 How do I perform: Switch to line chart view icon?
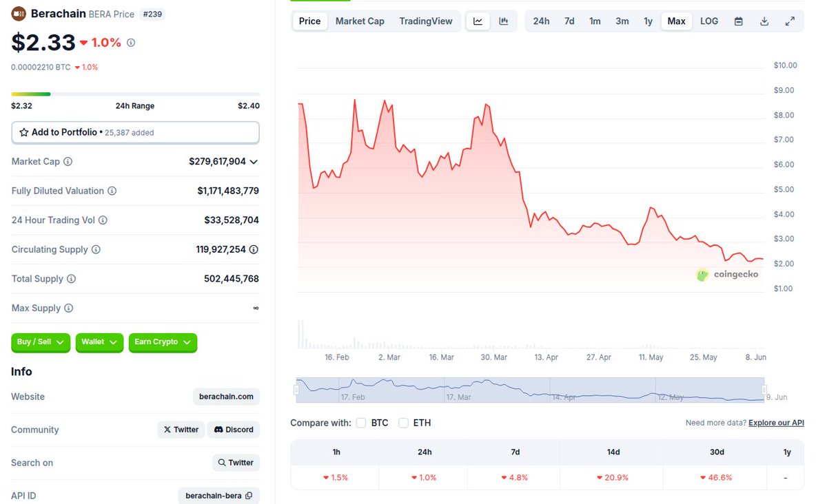tap(478, 21)
